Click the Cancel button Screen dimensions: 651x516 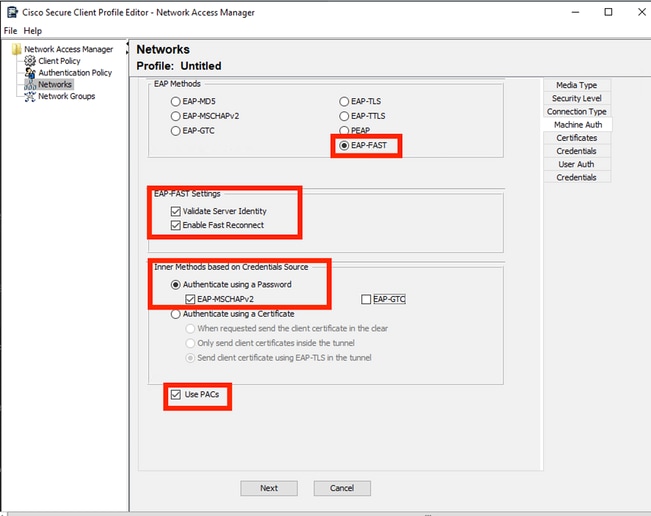(342, 488)
